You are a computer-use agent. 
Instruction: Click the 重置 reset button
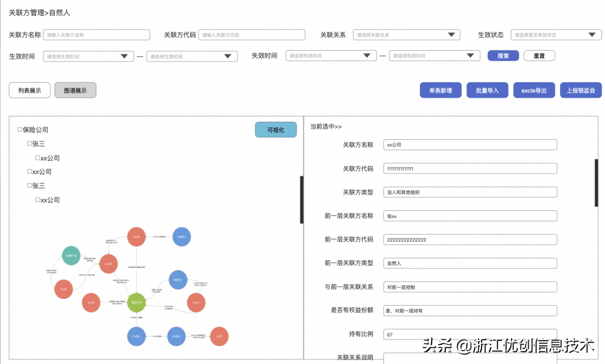539,55
